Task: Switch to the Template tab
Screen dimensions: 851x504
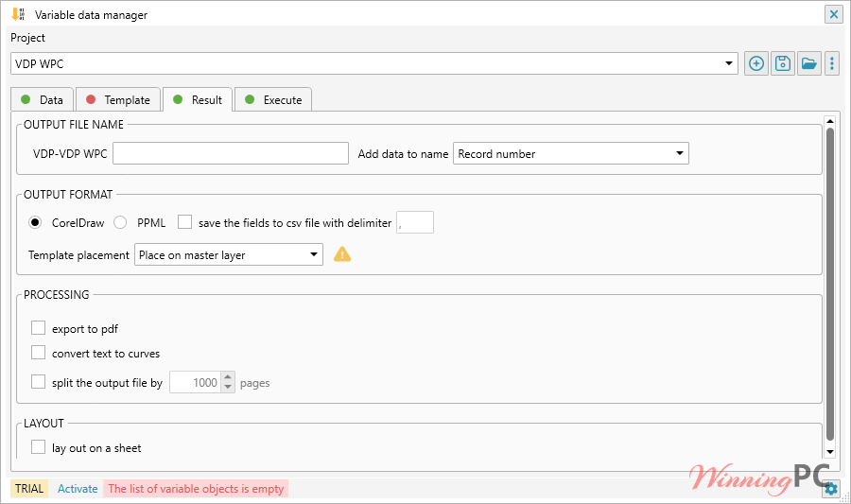Action: [x=118, y=100]
